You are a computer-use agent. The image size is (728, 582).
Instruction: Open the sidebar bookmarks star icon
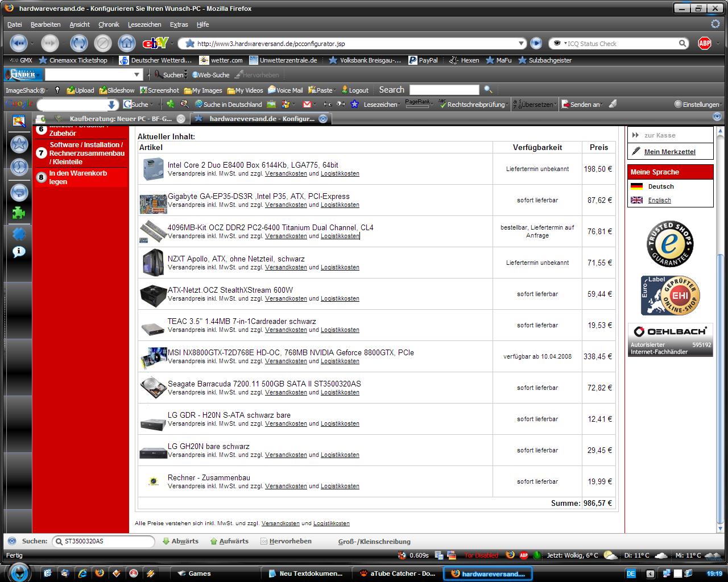19,144
